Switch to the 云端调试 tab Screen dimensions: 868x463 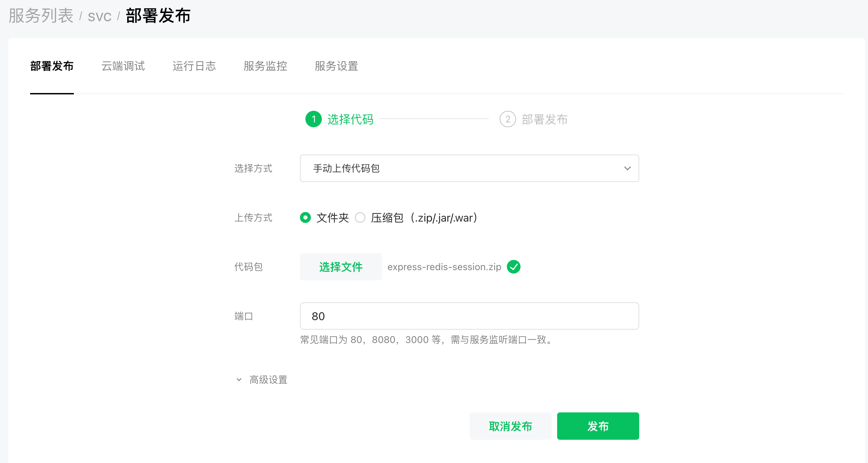click(123, 66)
